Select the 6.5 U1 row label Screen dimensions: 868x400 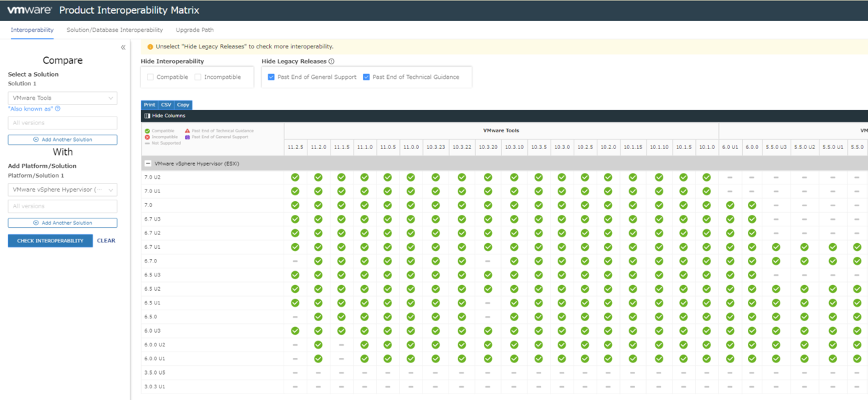point(152,303)
